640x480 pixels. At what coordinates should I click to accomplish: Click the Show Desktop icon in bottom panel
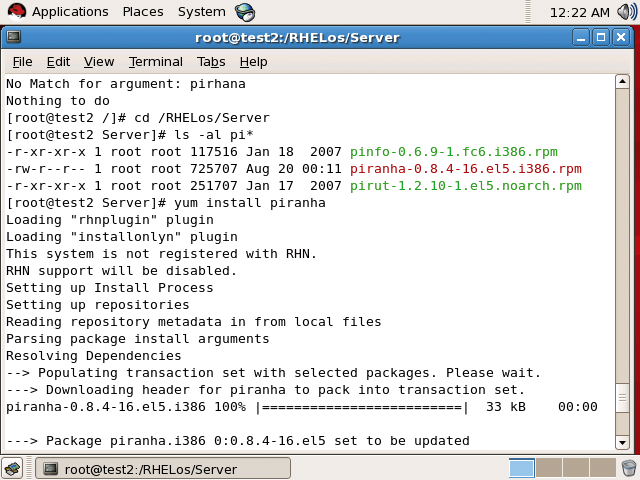(x=12, y=468)
